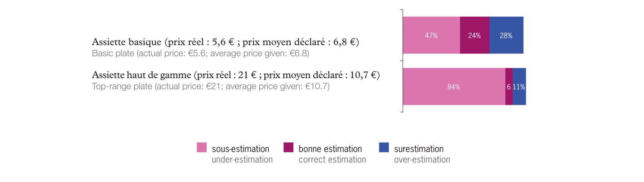Click the narrow magenta 6 segment
644x182 pixels.
point(509,87)
